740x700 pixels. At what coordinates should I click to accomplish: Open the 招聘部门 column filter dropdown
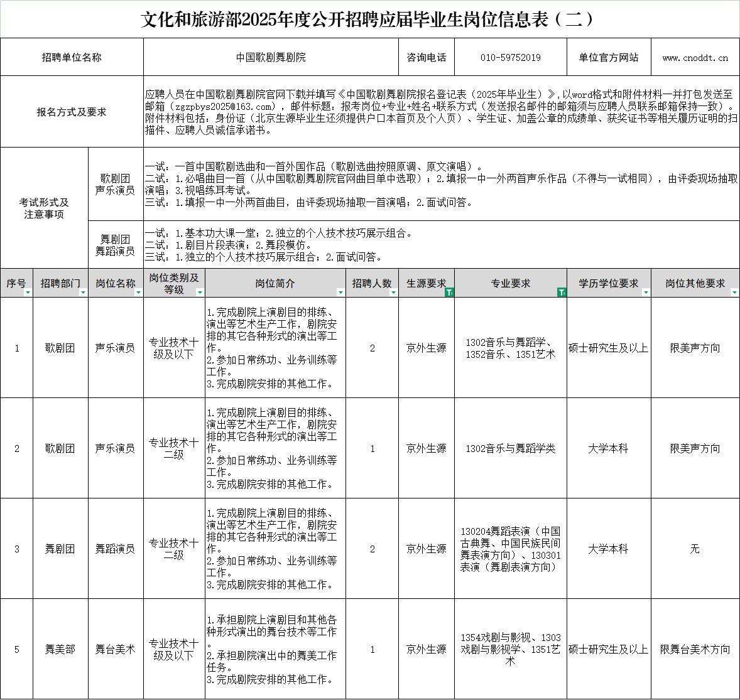[83, 293]
